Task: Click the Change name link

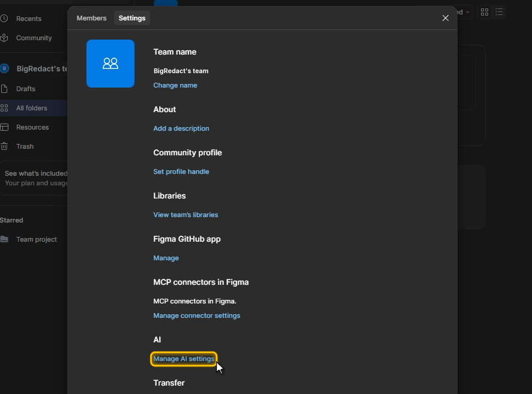Action: pos(175,85)
